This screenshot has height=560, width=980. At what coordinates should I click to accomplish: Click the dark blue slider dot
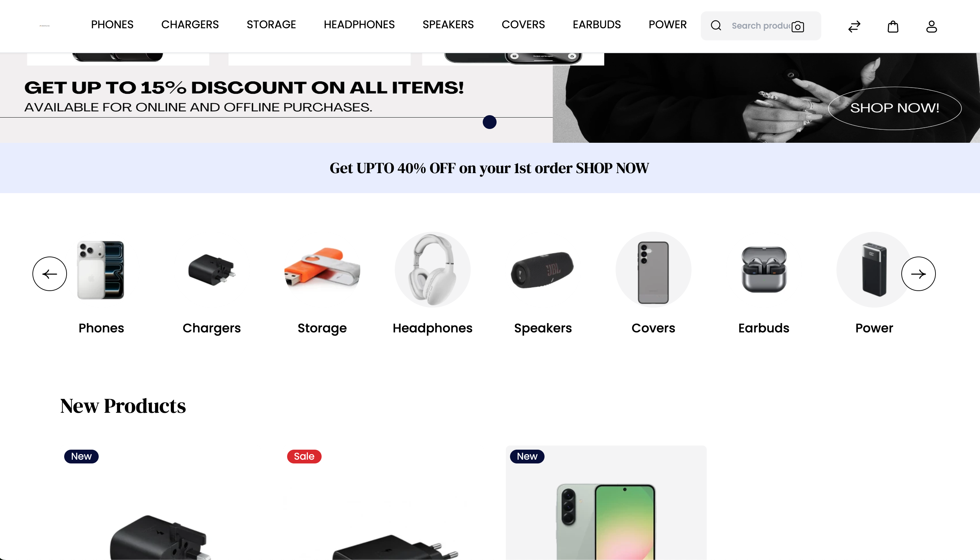pos(489,122)
